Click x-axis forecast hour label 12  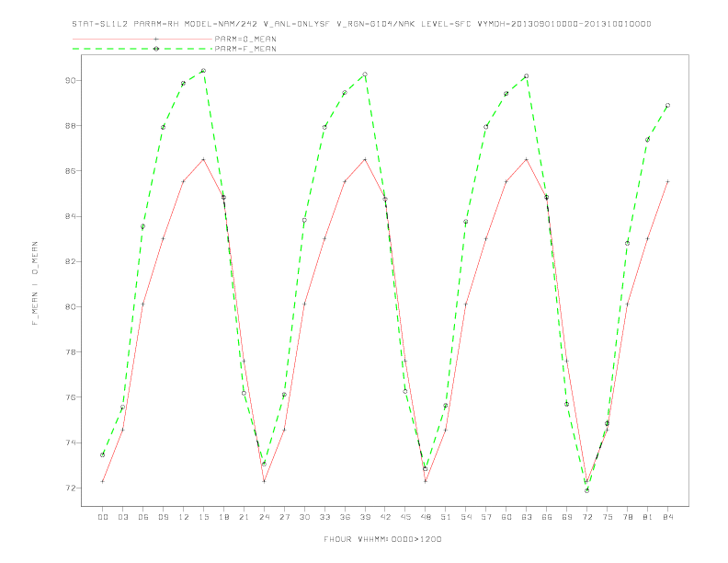tap(184, 517)
